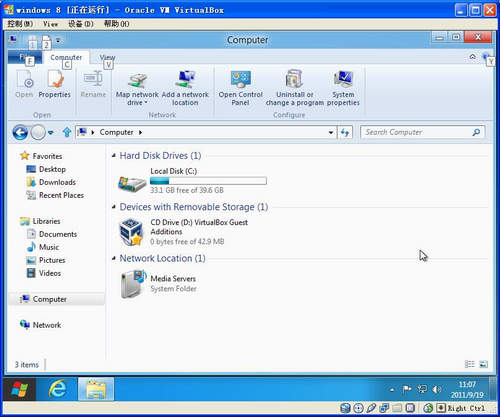Click the Open ribbon icon
500x417 pixels.
click(x=24, y=79)
